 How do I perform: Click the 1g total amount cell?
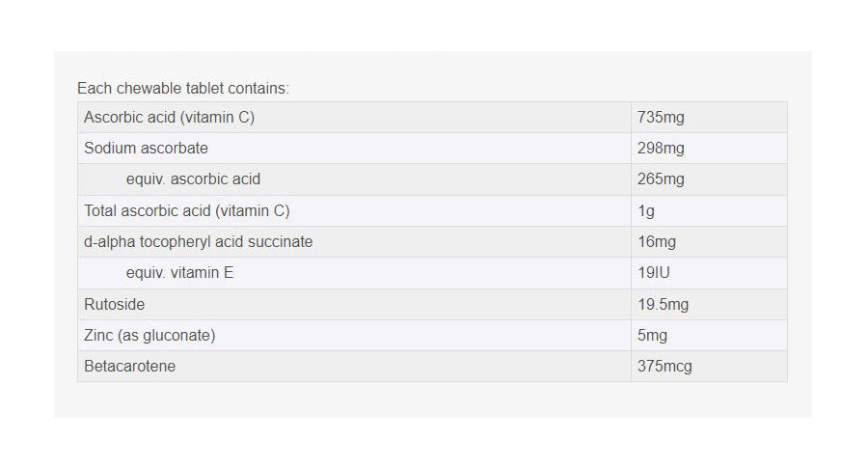[646, 210]
